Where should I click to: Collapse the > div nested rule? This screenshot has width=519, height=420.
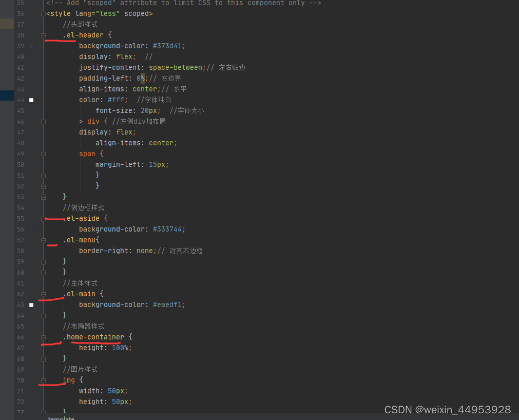[43, 121]
